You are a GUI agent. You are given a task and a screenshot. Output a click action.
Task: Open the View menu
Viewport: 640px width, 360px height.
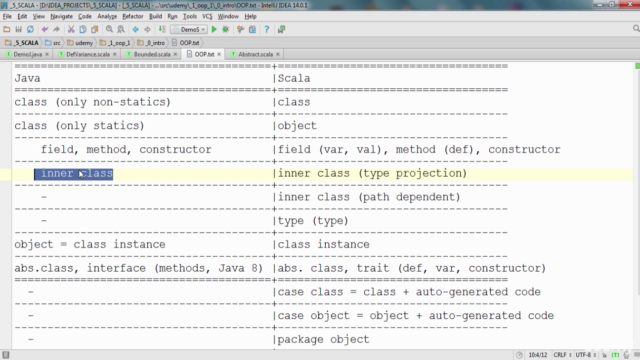click(39, 16)
